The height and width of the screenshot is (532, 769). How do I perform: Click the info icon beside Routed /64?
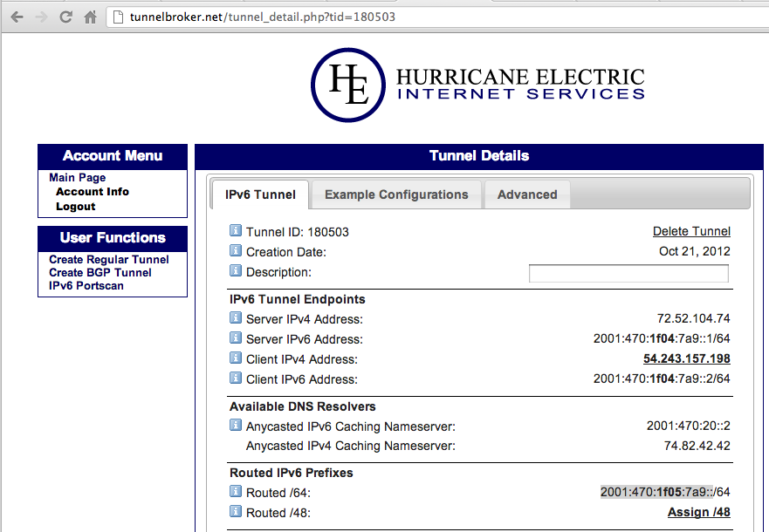[x=235, y=492]
